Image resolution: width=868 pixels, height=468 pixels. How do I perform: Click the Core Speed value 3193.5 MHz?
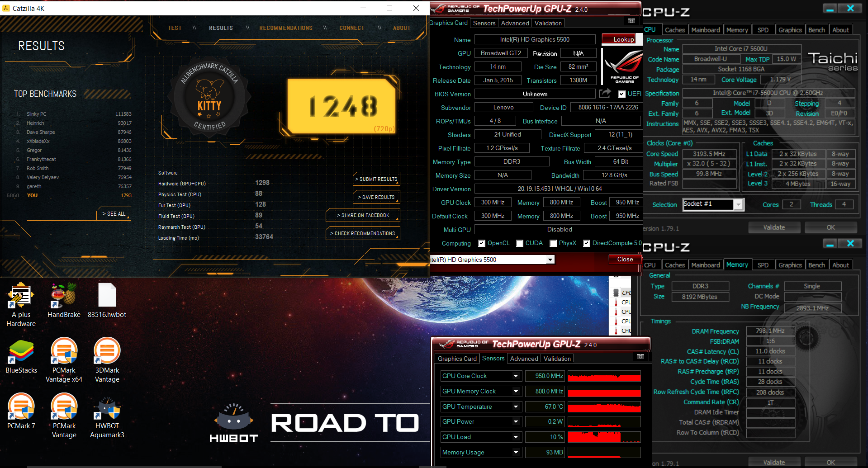coord(709,154)
